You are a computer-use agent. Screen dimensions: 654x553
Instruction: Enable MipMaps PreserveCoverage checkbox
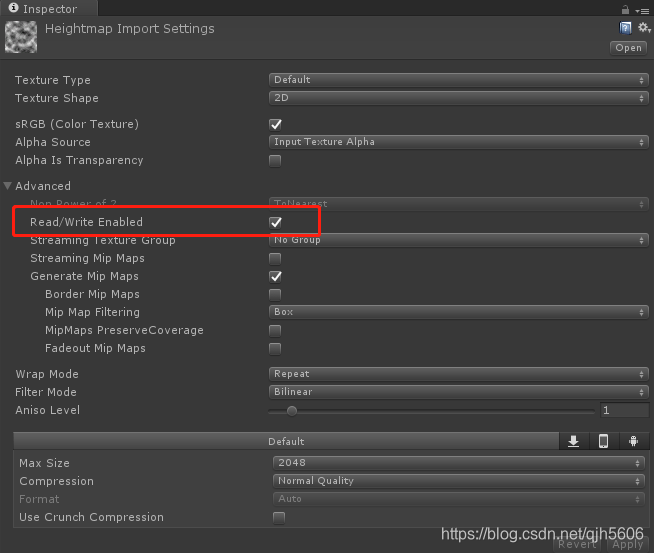click(275, 330)
